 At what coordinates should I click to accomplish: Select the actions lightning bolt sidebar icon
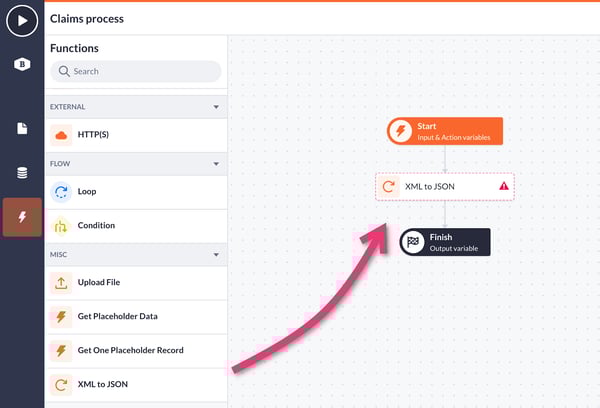point(22,217)
